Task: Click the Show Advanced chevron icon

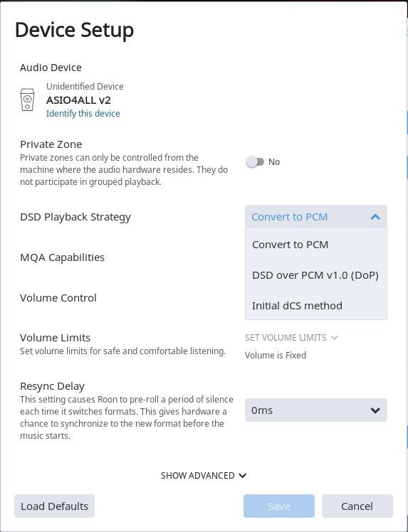Action: pyautogui.click(x=243, y=476)
